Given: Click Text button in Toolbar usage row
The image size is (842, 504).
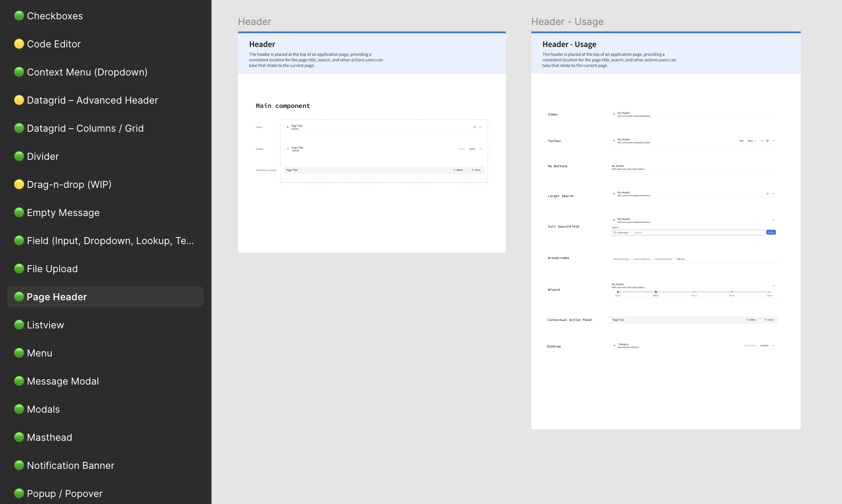Looking at the screenshot, I should pyautogui.click(x=741, y=141).
